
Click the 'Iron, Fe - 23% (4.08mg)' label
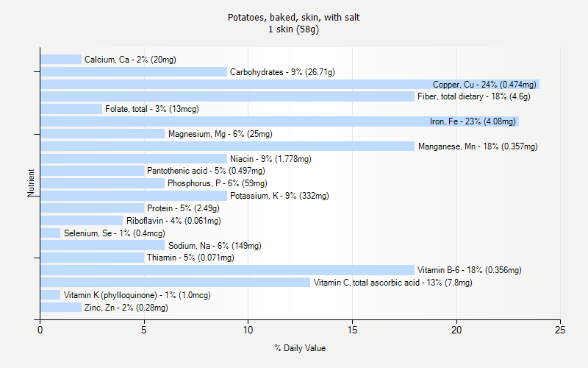[473, 121]
